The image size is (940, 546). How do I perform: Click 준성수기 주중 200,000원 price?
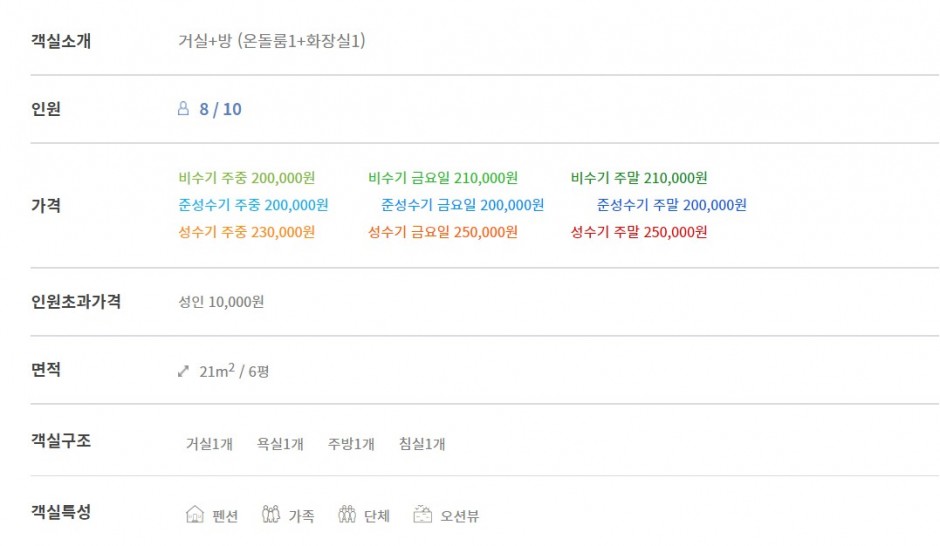(x=253, y=205)
